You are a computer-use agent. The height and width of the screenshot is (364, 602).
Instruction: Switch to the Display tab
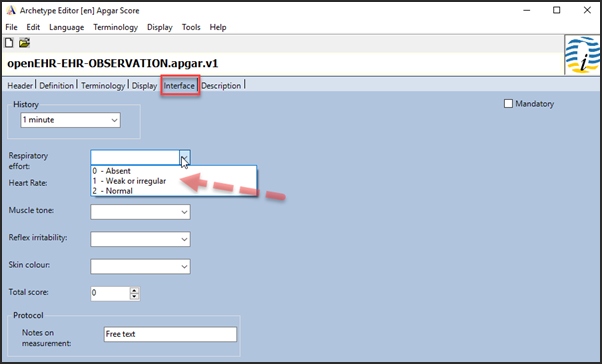pos(144,86)
